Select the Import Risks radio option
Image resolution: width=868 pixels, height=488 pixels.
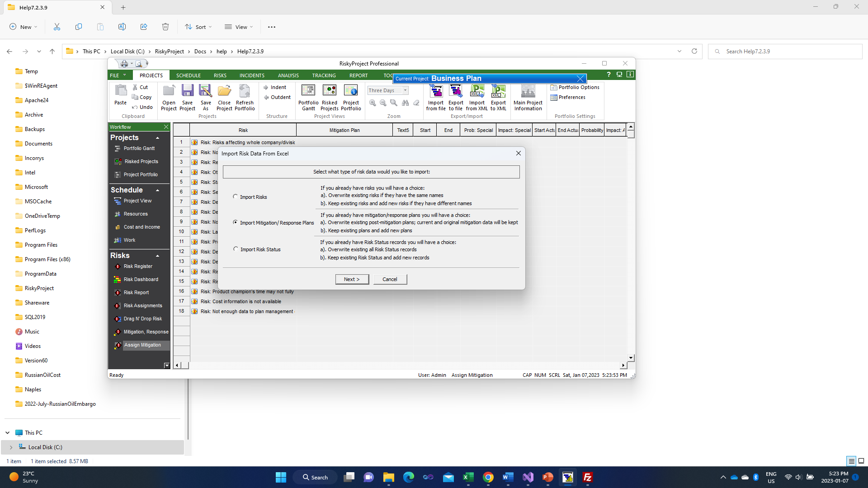tap(235, 197)
